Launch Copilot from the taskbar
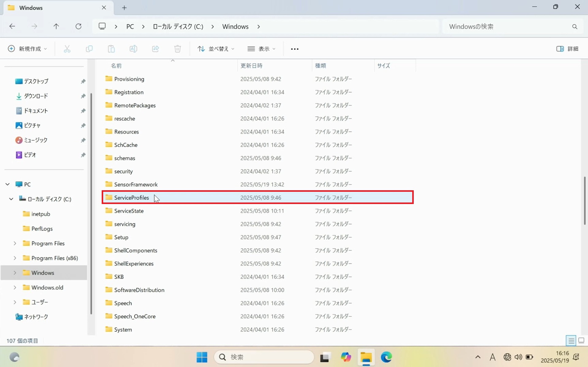Screen dimensions: 588x367 346,357
